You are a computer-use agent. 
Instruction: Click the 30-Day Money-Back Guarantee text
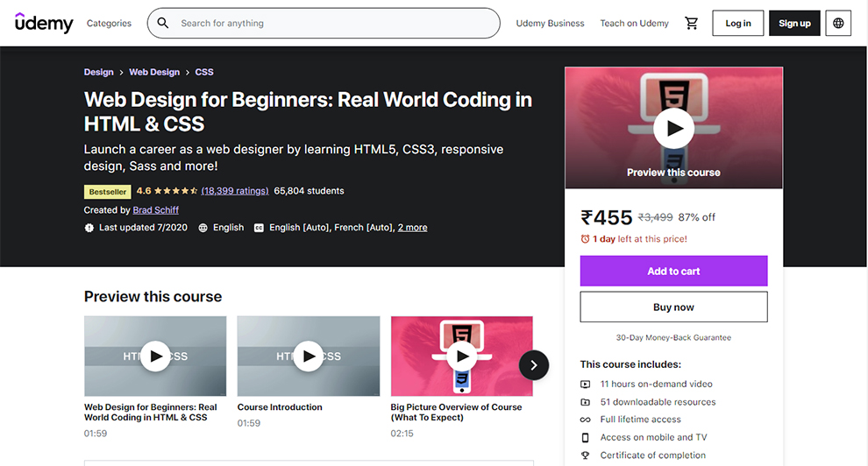[673, 338]
